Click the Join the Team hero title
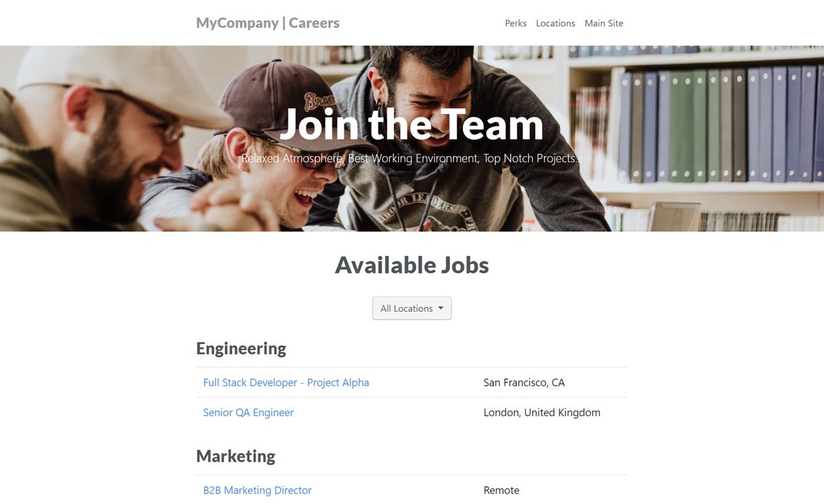 click(x=412, y=125)
